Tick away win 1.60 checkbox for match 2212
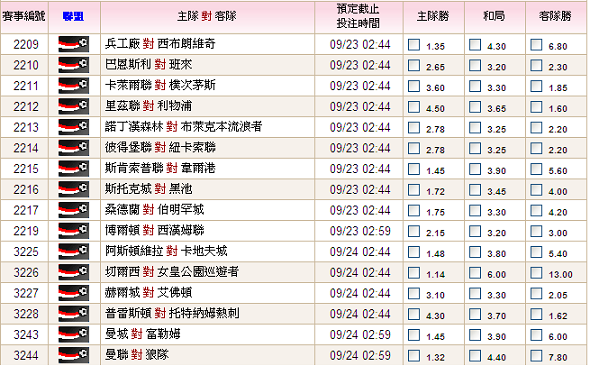 pyautogui.click(x=536, y=107)
